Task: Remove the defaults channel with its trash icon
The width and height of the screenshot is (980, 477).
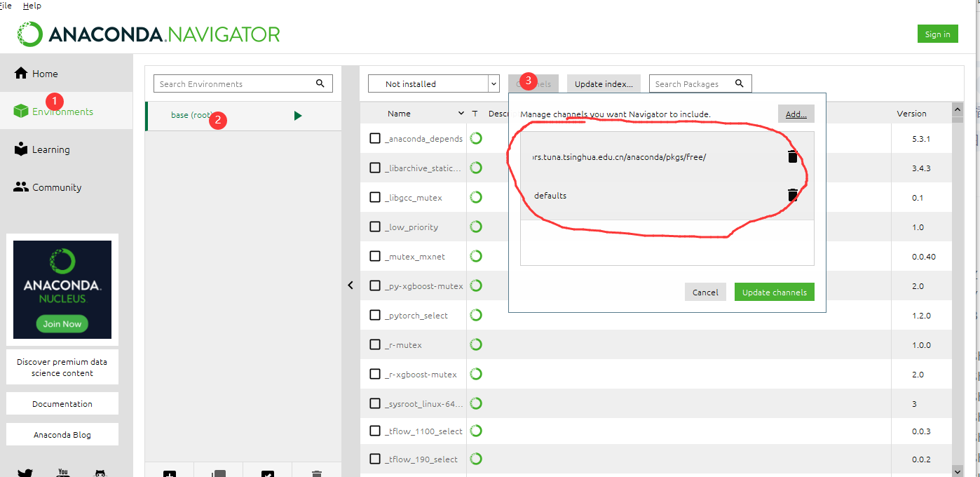Action: coord(793,195)
